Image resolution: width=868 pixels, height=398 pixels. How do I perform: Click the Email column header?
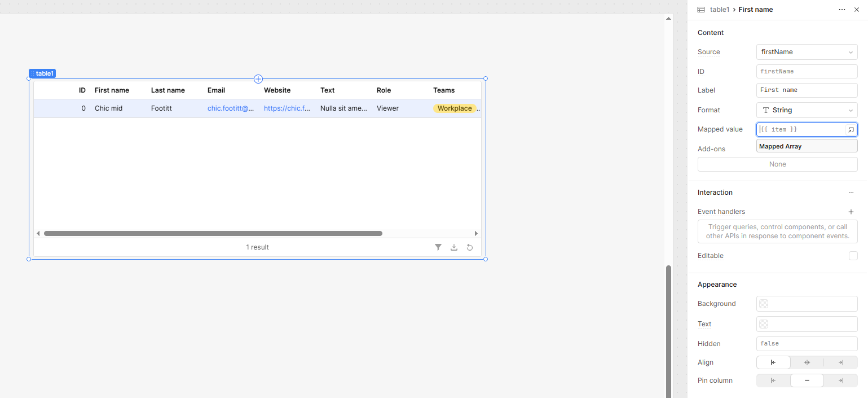[216, 90]
